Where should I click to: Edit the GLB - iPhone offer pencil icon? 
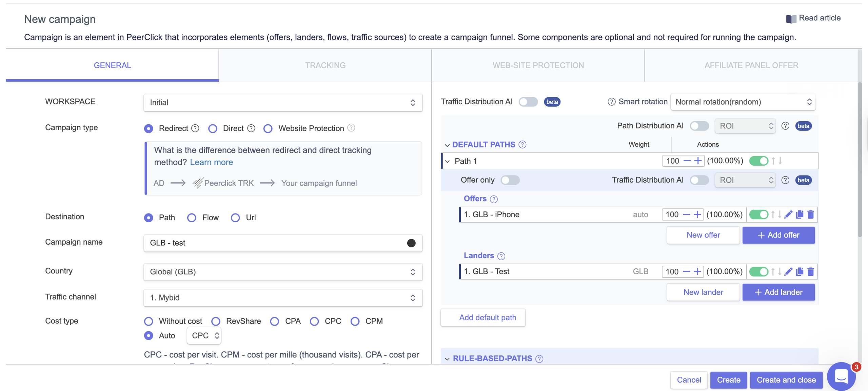click(788, 214)
